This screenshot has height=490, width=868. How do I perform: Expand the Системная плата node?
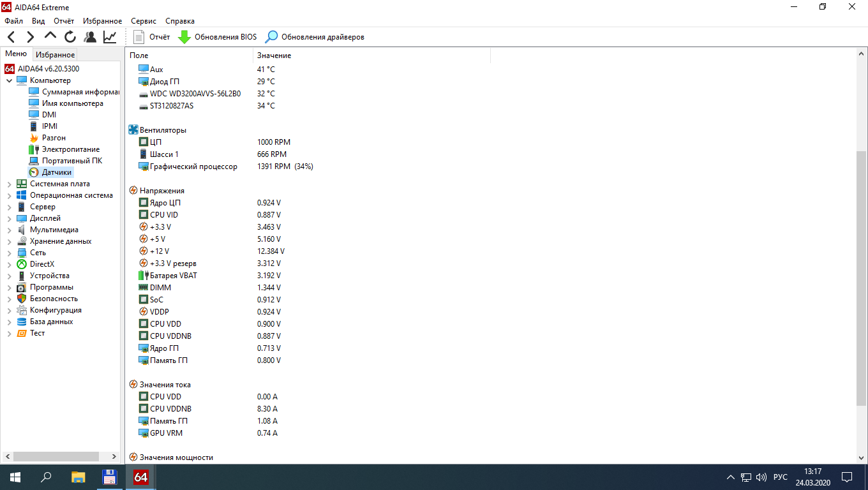tap(9, 184)
